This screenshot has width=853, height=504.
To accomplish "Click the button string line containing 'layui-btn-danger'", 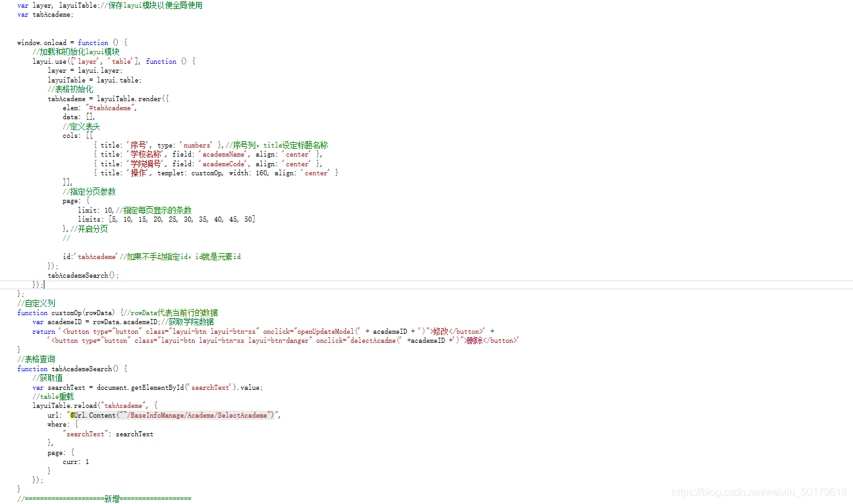I will pos(283,340).
